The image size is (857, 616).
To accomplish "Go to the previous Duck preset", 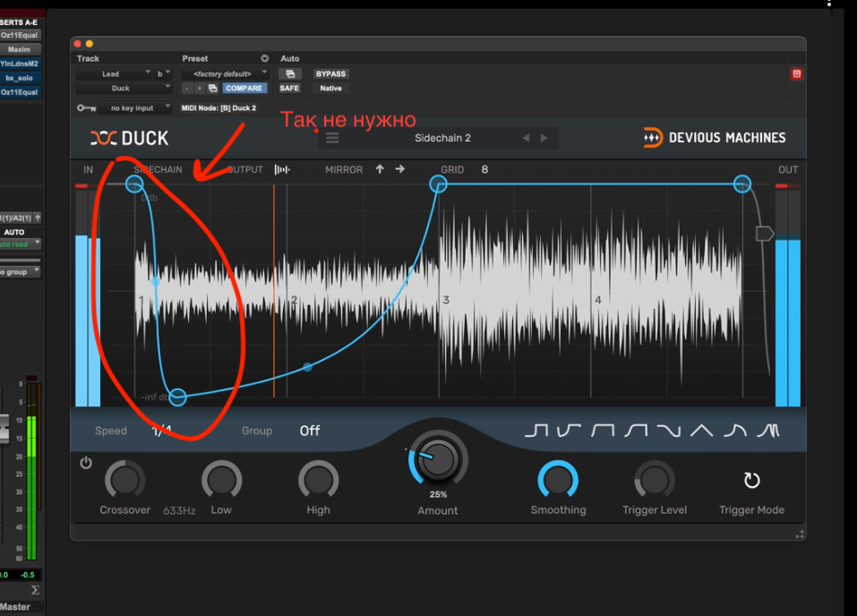I will 526,138.
